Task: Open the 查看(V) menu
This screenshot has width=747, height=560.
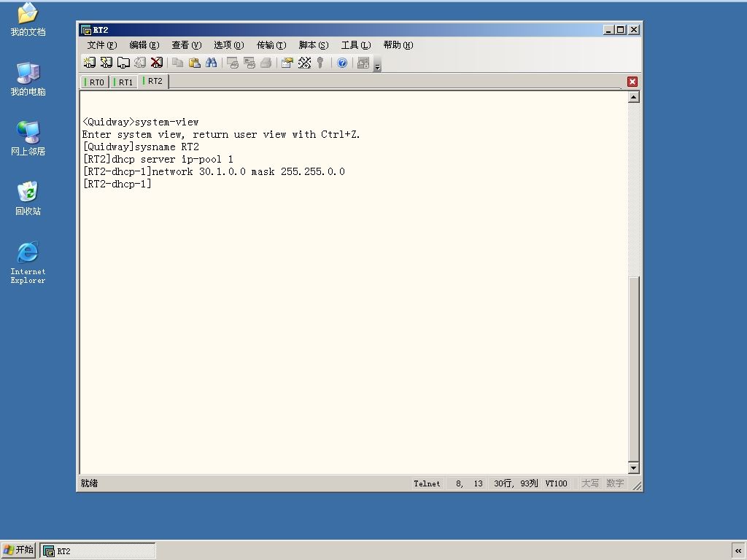Action: 186,44
